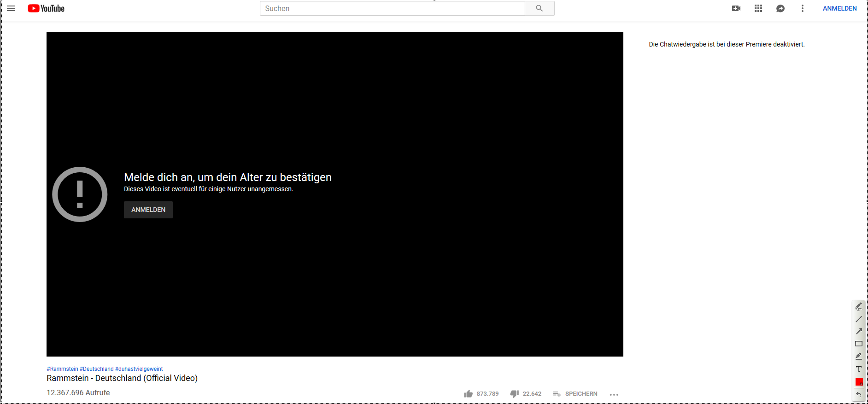Click the YouTube logo
The height and width of the screenshot is (404, 868).
46,8
